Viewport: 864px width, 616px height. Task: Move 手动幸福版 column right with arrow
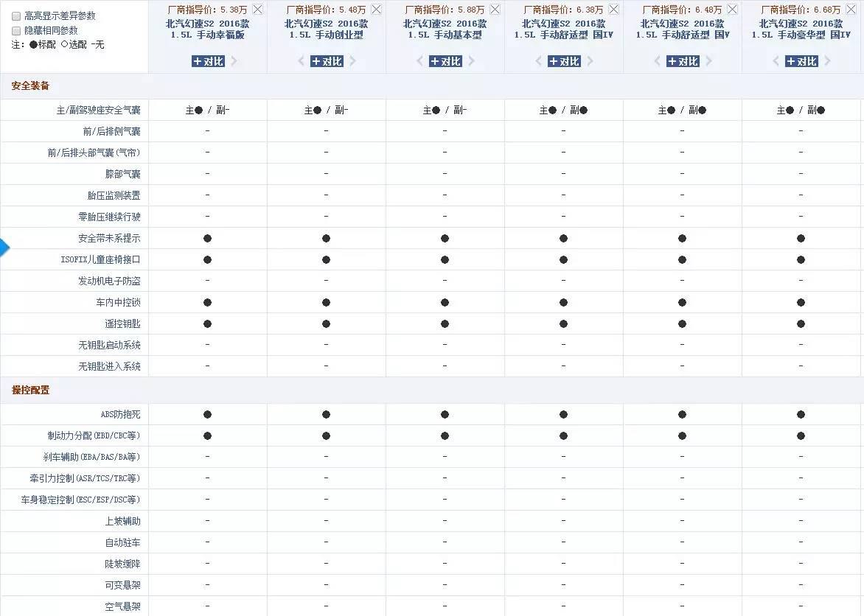coord(234,61)
